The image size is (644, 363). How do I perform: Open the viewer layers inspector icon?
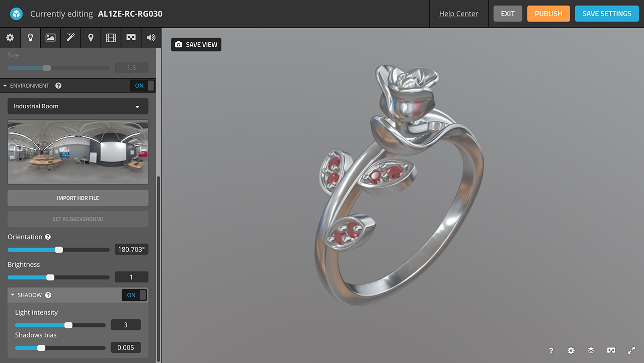[591, 350]
